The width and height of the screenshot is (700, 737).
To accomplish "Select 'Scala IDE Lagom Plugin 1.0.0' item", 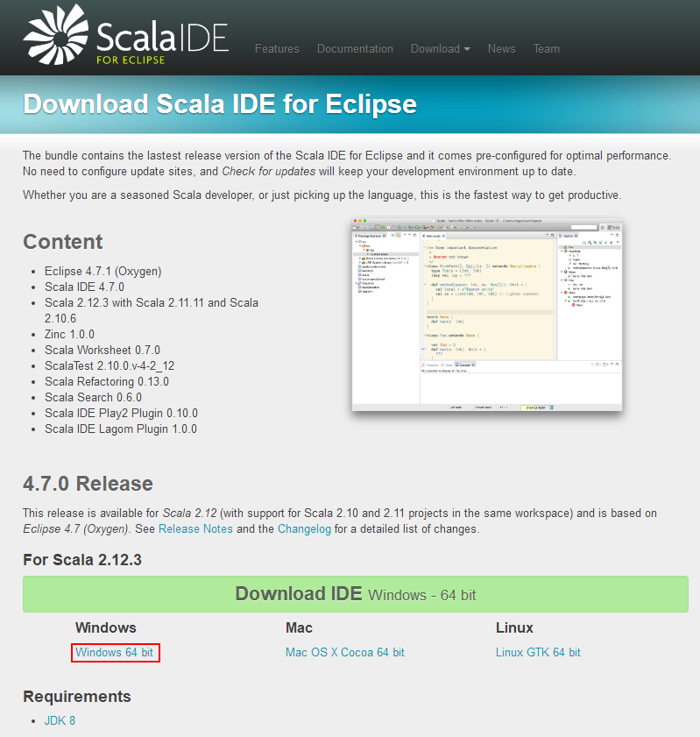I will point(121,429).
